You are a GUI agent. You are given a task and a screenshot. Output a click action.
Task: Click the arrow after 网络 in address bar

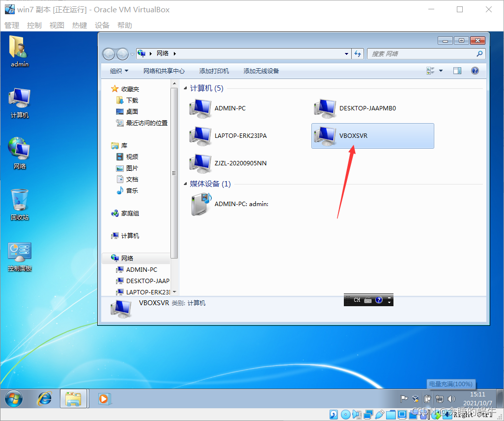click(174, 53)
